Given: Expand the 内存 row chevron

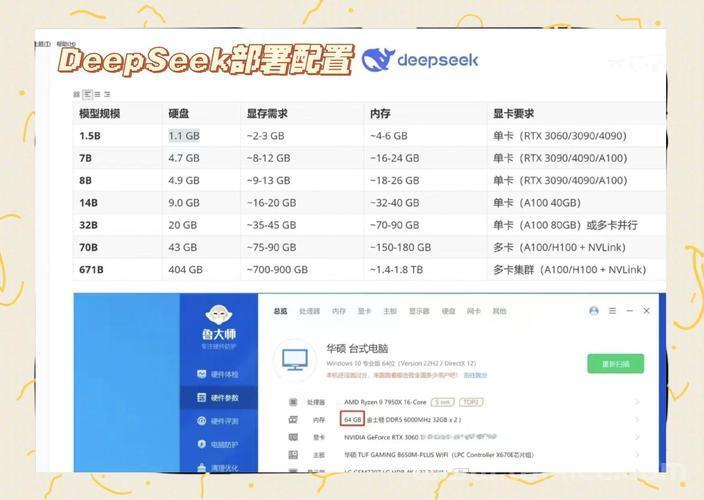Looking at the screenshot, I should click(636, 420).
